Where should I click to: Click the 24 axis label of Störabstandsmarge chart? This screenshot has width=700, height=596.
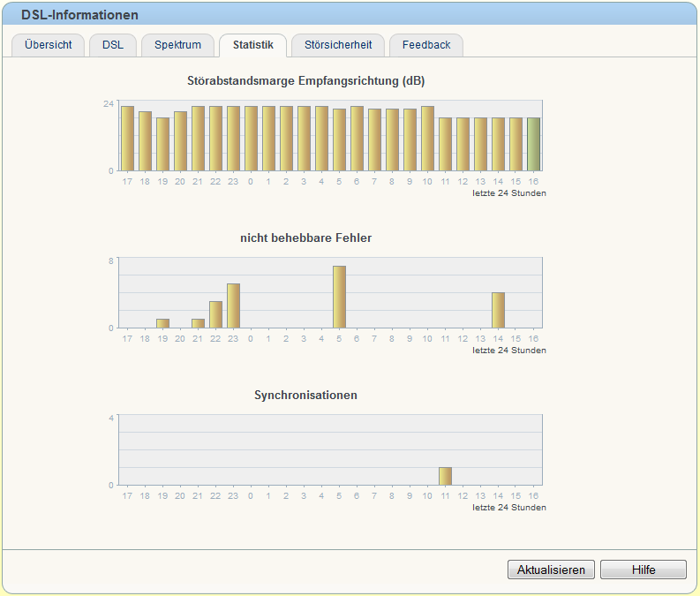click(x=109, y=103)
